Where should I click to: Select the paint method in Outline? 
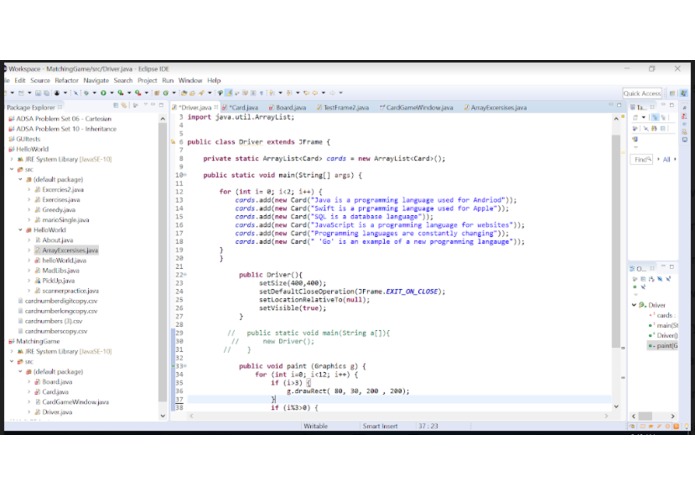coord(662,346)
